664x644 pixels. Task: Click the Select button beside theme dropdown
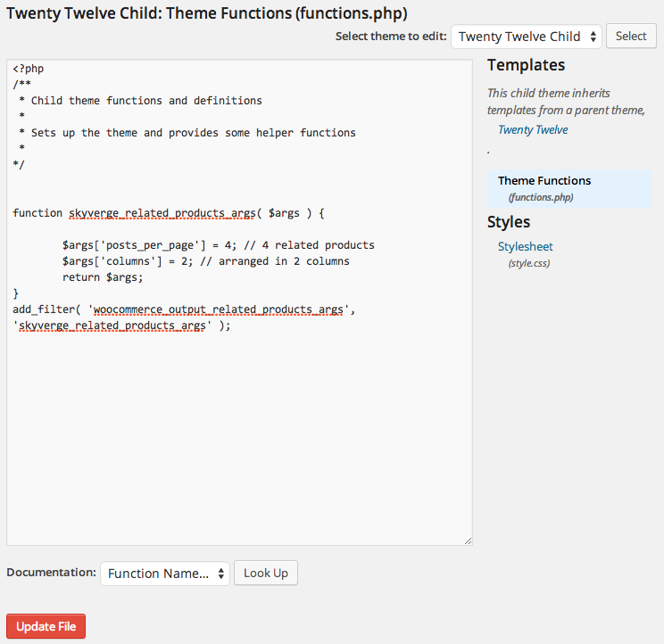pyautogui.click(x=631, y=36)
